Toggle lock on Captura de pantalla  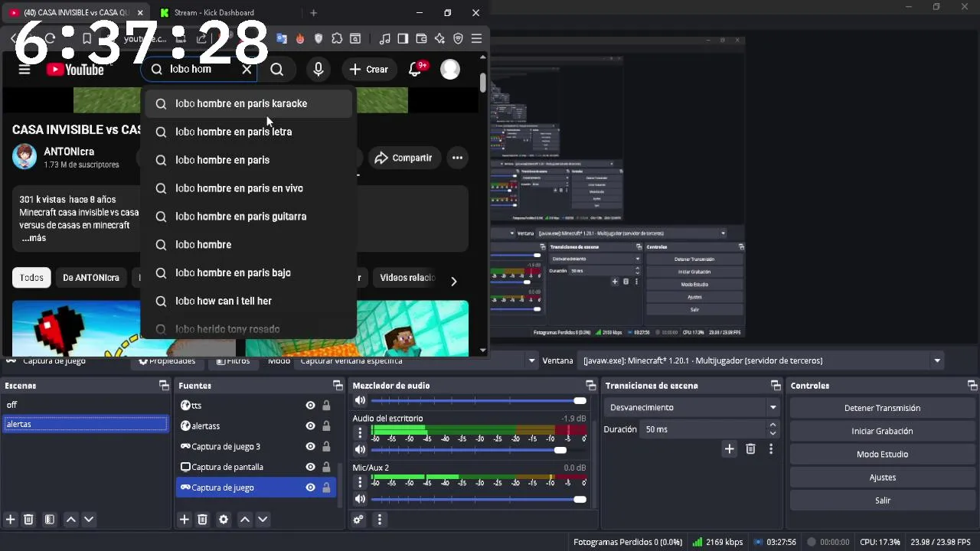pyautogui.click(x=326, y=467)
